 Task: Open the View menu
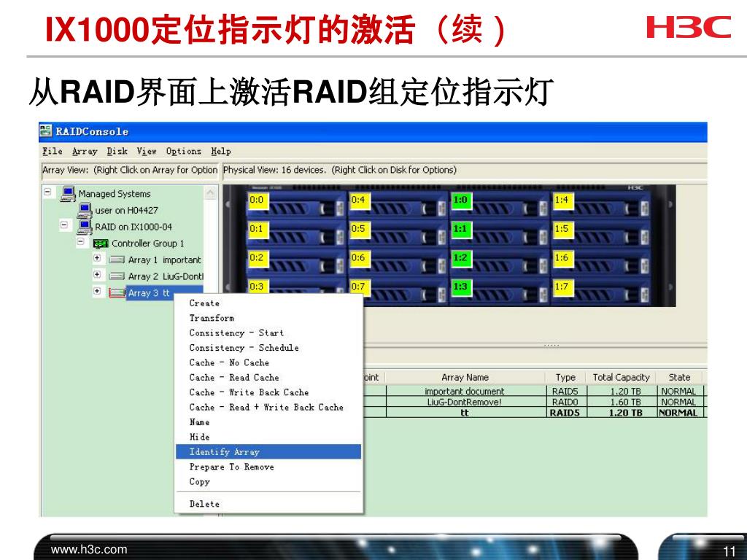(147, 152)
